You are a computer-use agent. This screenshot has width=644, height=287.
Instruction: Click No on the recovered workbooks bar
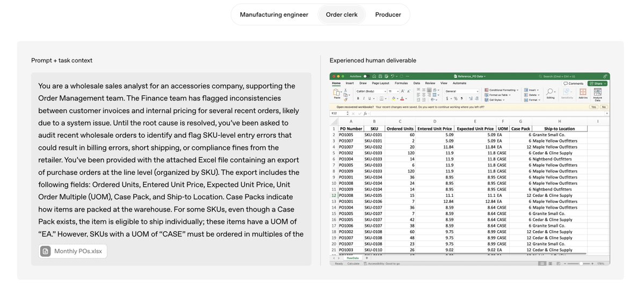pos(603,107)
